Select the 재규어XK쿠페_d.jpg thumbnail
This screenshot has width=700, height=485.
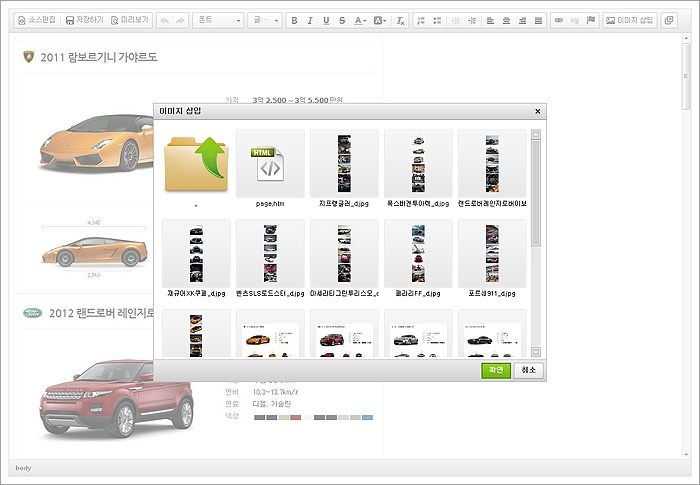click(x=196, y=254)
